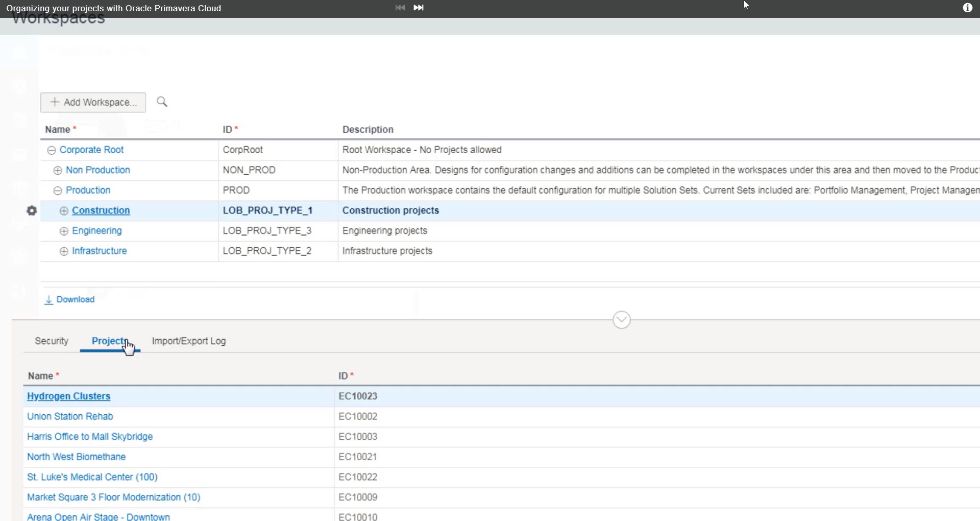Image resolution: width=980 pixels, height=521 pixels.
Task: Skip video back to the beginning
Action: click(400, 8)
